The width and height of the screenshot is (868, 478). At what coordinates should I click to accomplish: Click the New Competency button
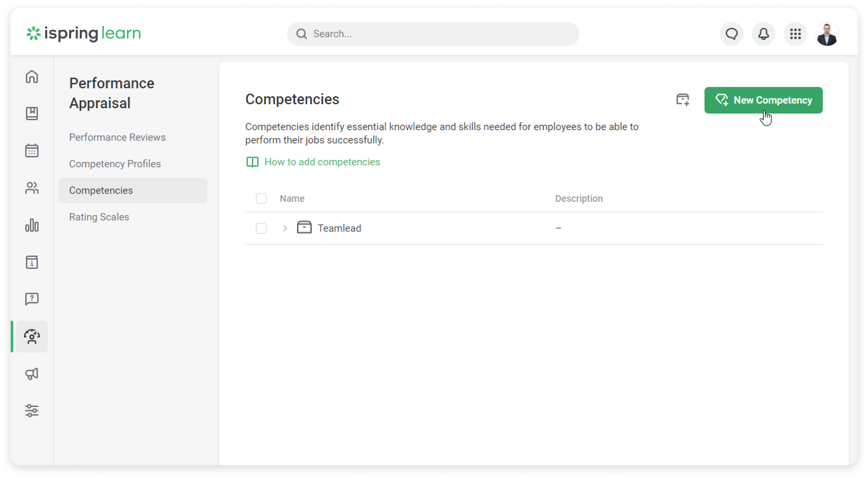[x=763, y=100]
